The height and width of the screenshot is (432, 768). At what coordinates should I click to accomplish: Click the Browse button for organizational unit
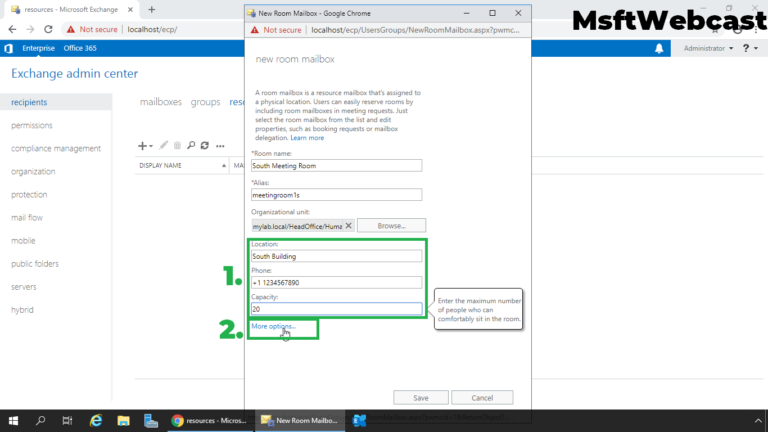391,226
